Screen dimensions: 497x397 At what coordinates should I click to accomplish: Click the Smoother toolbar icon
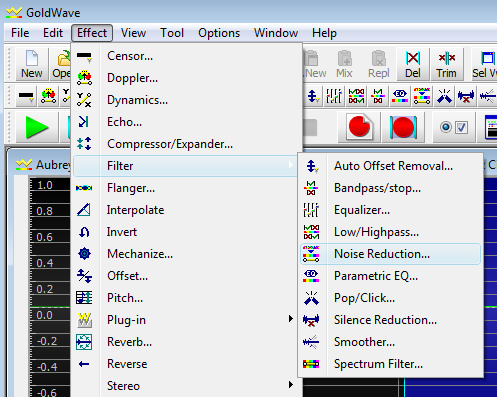pyautogui.click(x=488, y=96)
